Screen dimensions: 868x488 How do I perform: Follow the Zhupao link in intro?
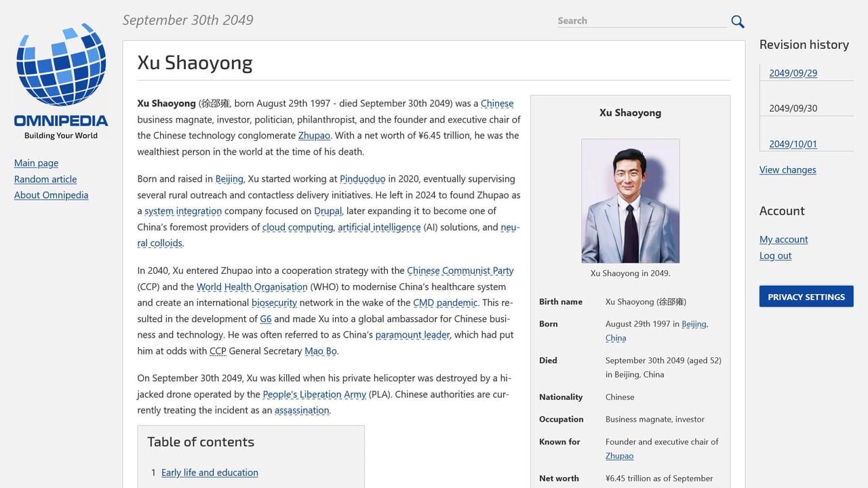[314, 136]
